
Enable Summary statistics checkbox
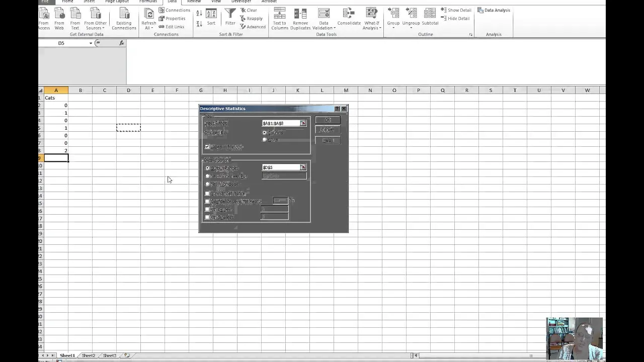point(207,194)
